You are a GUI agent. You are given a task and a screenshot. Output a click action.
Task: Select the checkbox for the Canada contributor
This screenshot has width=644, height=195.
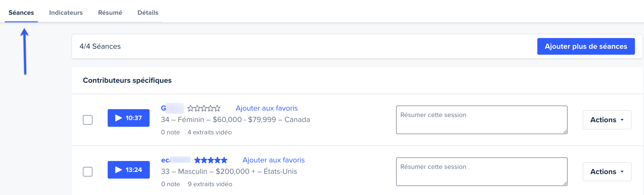pos(87,120)
